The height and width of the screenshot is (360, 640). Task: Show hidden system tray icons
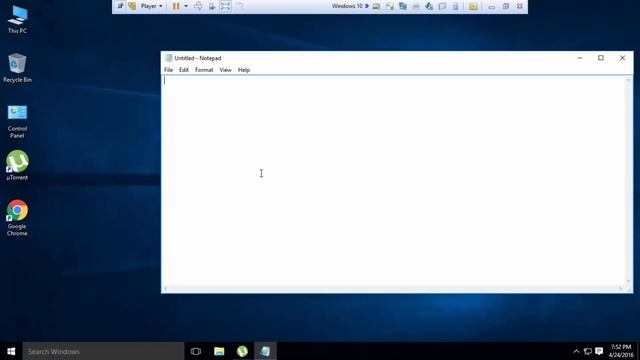point(576,351)
